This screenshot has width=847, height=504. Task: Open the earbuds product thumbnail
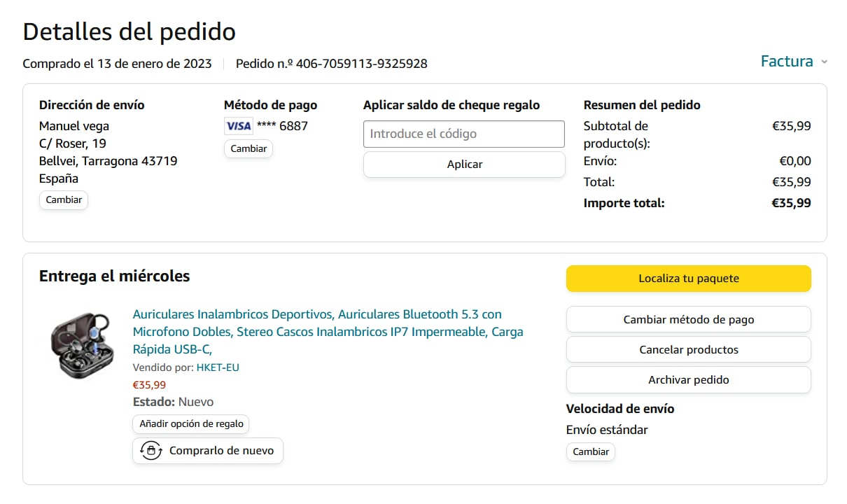[x=83, y=346]
